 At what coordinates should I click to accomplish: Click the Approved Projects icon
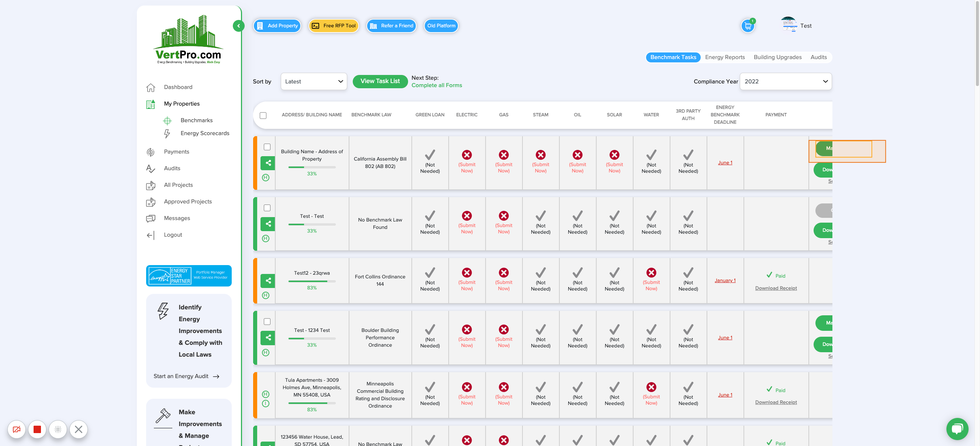click(x=151, y=202)
